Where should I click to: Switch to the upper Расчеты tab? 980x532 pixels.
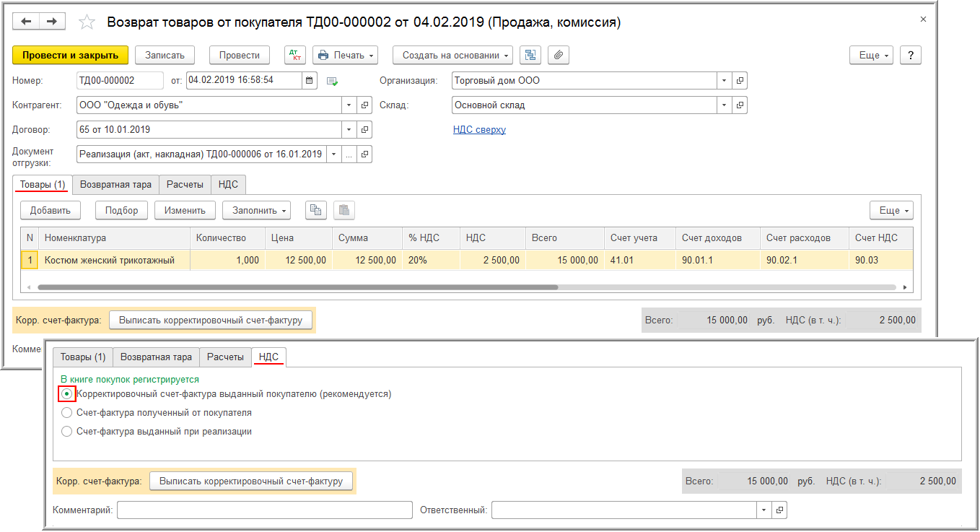point(185,184)
